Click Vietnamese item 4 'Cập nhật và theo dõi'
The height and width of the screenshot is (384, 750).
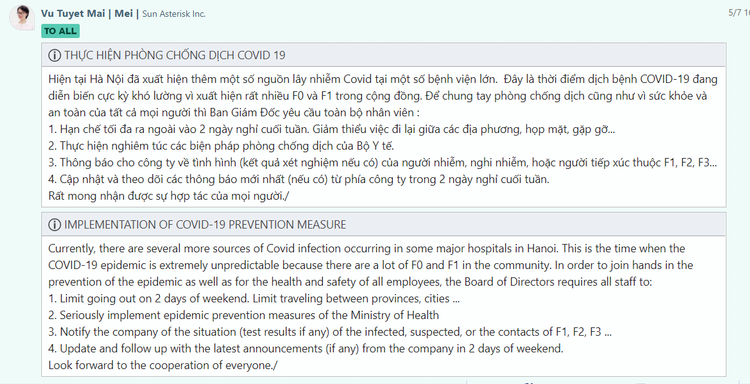tap(298, 179)
